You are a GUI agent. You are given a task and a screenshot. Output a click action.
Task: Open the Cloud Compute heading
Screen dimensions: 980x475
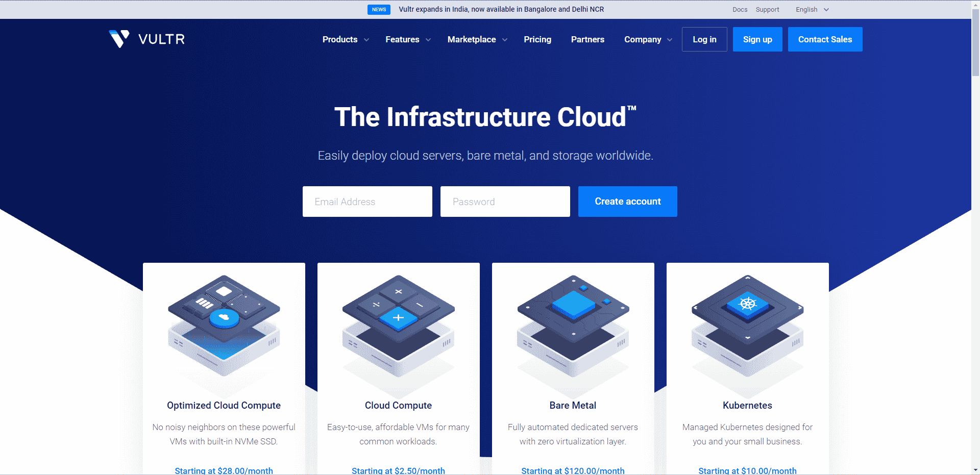pos(399,405)
